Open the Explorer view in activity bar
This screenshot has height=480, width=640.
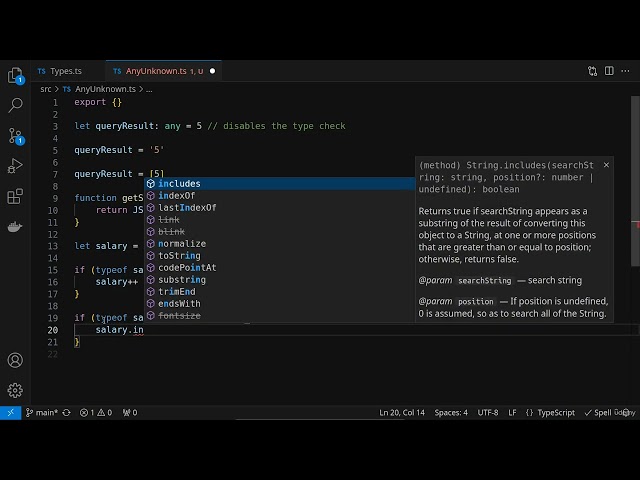click(x=15, y=75)
